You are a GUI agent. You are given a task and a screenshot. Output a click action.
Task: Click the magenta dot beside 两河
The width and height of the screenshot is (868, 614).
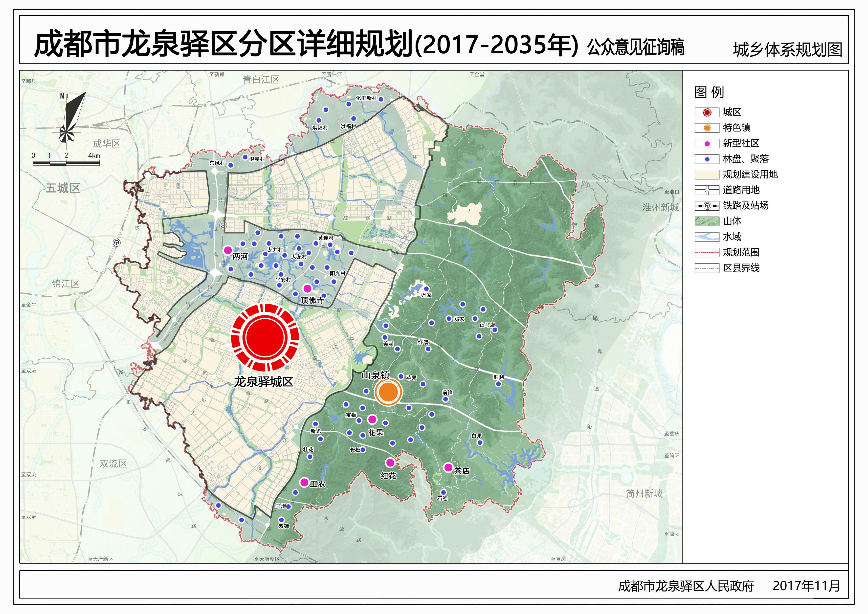(x=228, y=250)
